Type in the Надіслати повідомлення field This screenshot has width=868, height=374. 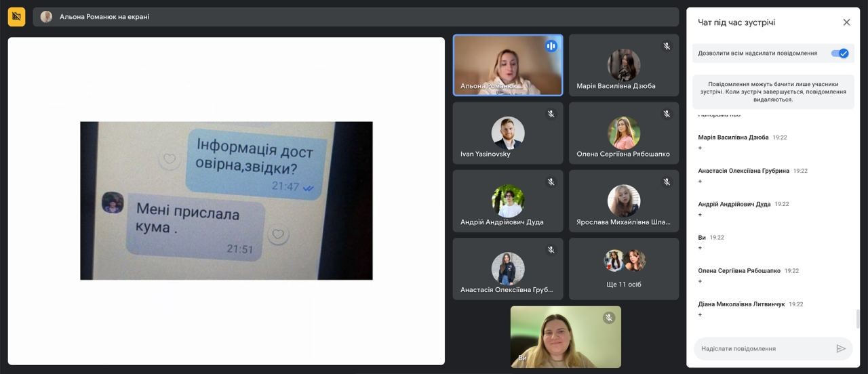(763, 348)
